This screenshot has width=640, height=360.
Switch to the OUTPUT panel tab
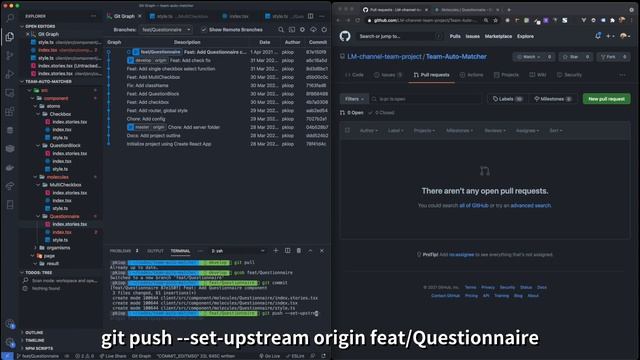tap(155, 251)
